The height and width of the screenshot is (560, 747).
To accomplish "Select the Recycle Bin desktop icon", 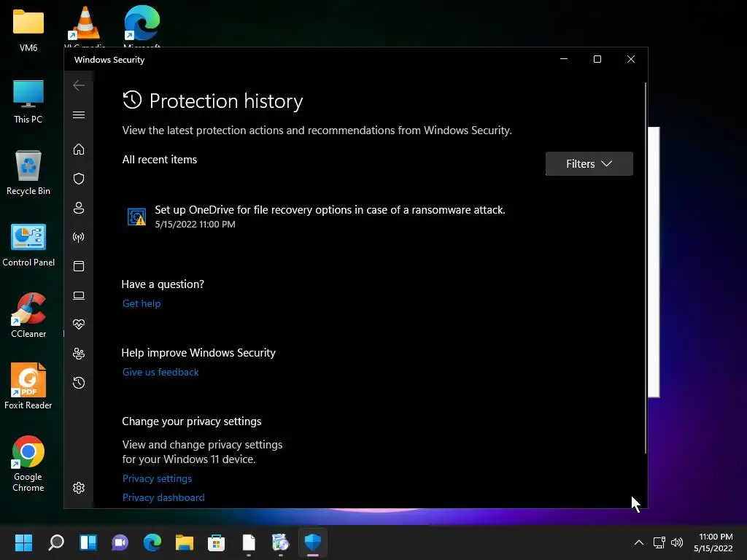I will click(28, 173).
